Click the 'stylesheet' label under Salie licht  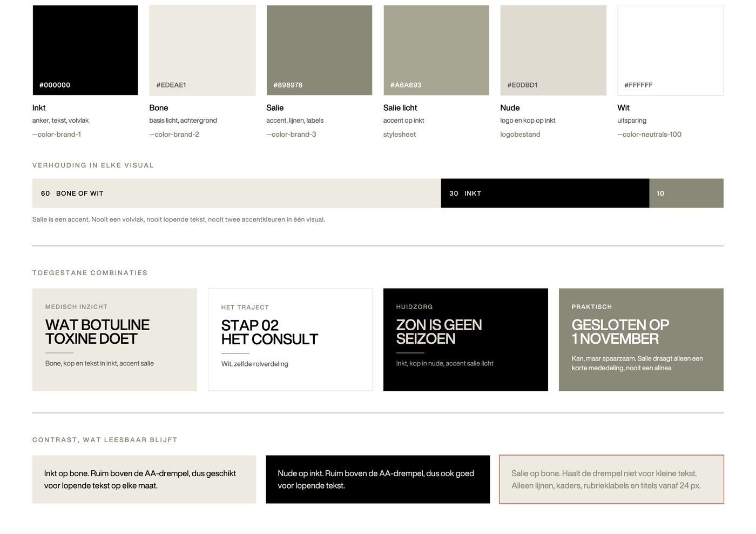point(400,135)
